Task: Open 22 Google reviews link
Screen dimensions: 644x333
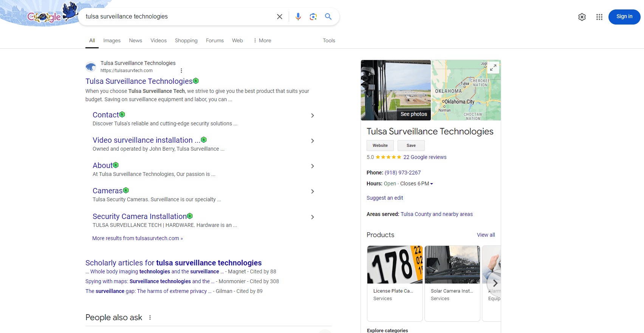Action: [425, 157]
